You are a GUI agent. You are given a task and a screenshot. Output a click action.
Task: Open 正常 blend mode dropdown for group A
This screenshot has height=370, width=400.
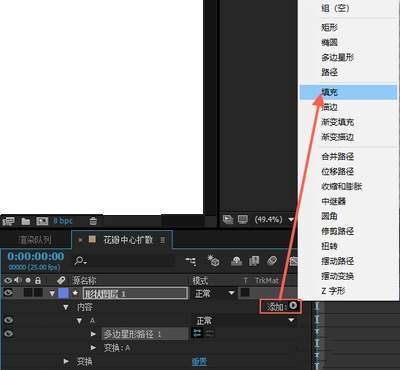[245, 321]
